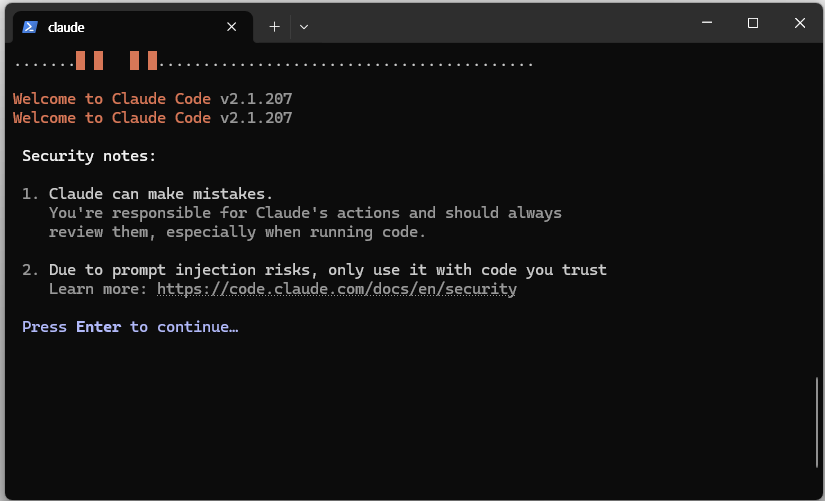The image size is (825, 501).
Task: Close the terminal window
Action: coord(800,23)
